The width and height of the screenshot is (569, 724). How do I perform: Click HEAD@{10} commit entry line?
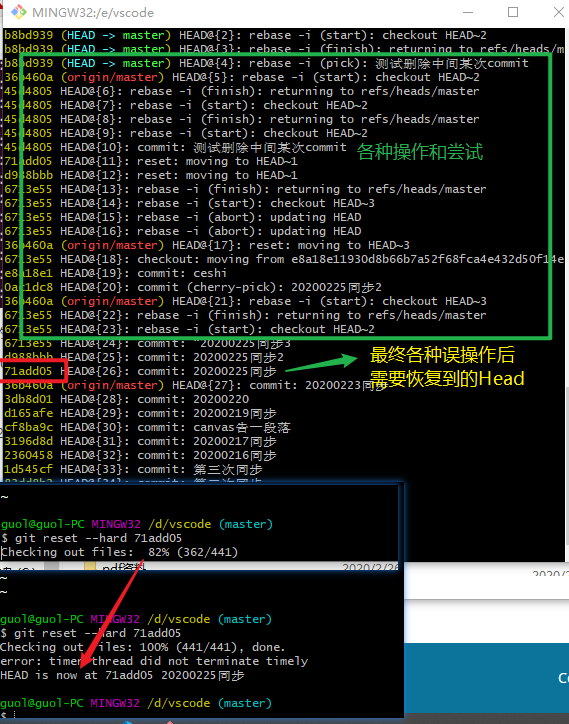pyautogui.click(x=176, y=147)
